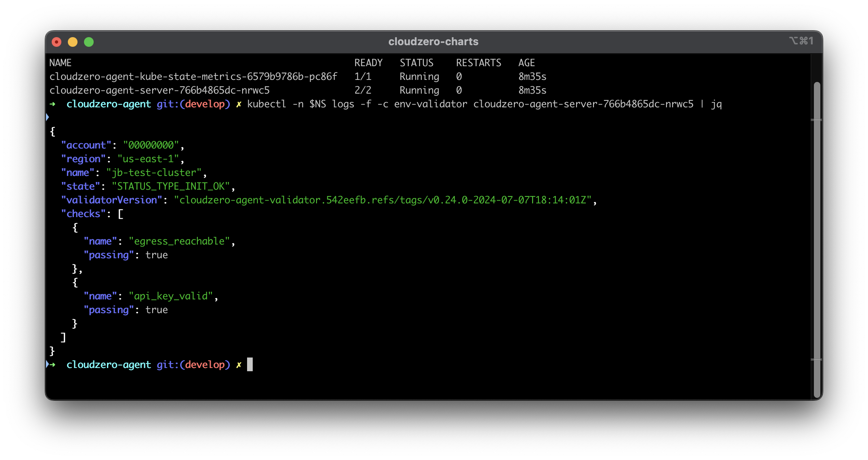Click the block cursor at the prompt
The height and width of the screenshot is (460, 868).
pyautogui.click(x=250, y=364)
